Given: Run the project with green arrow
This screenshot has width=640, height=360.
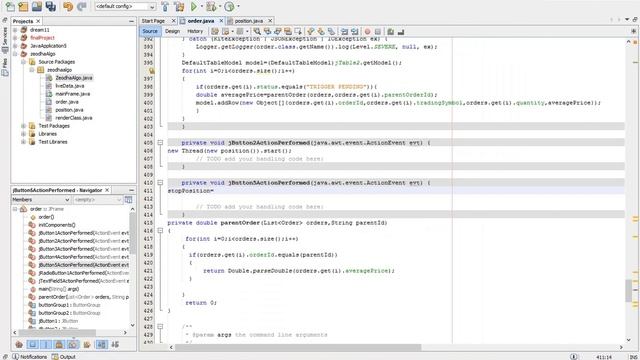Looking at the screenshot, I should click(194, 7).
